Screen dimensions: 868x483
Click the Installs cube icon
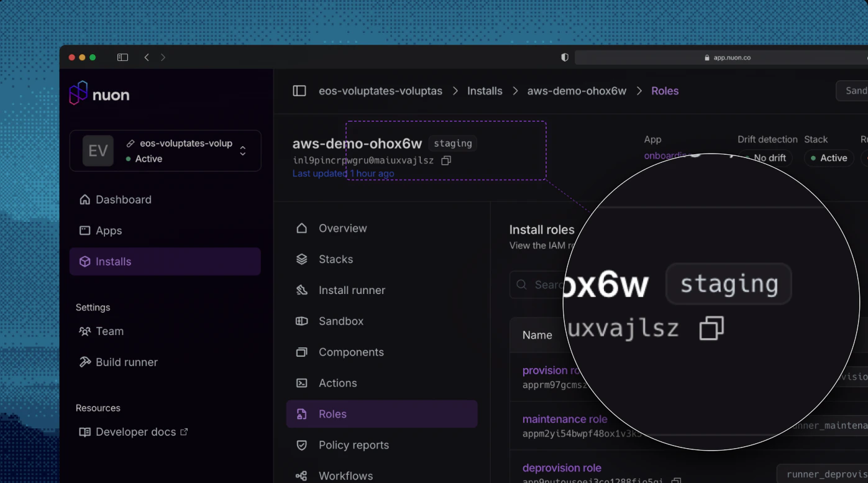coord(85,262)
